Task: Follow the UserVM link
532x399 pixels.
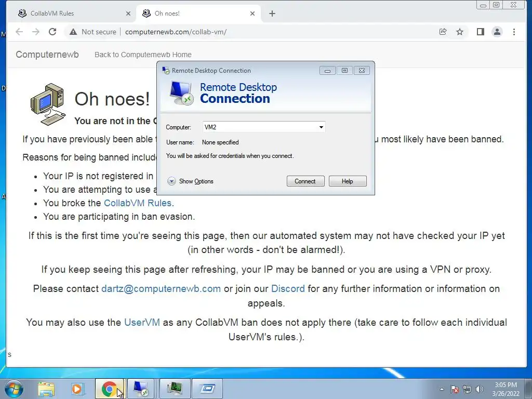Action: pos(142,322)
